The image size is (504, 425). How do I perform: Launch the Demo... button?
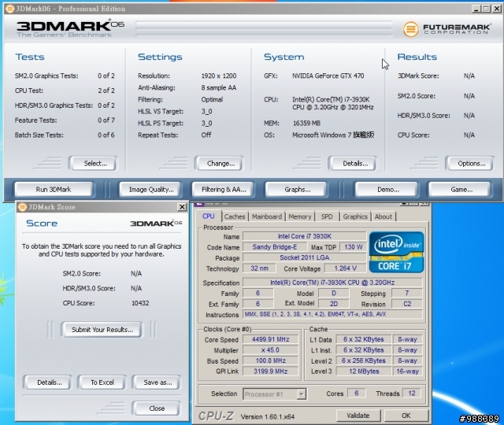(x=388, y=190)
